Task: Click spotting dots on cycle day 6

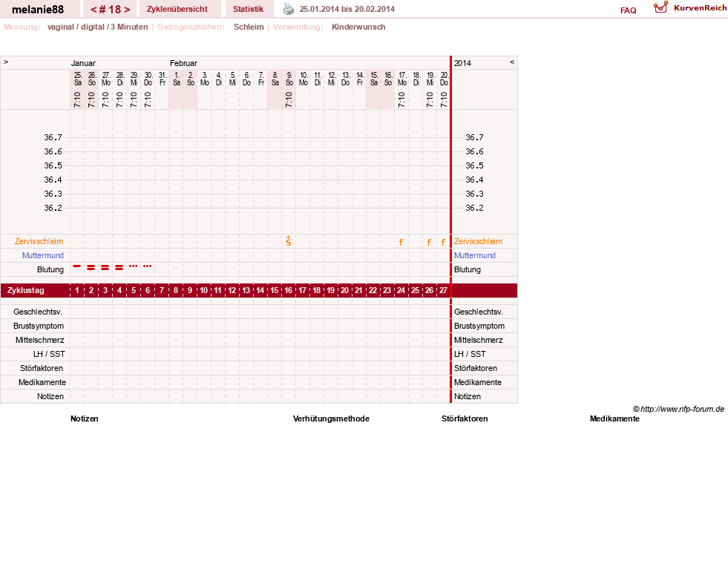Action: 147,266
